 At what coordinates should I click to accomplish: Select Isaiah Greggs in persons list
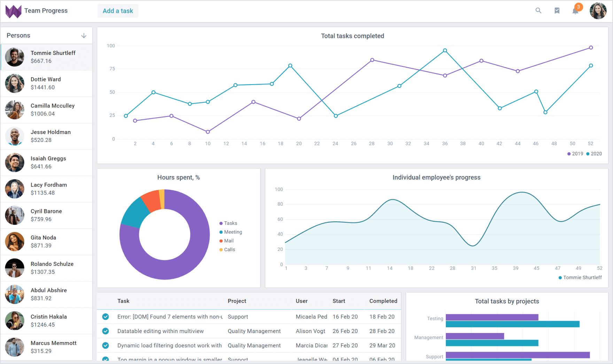pyautogui.click(x=47, y=163)
